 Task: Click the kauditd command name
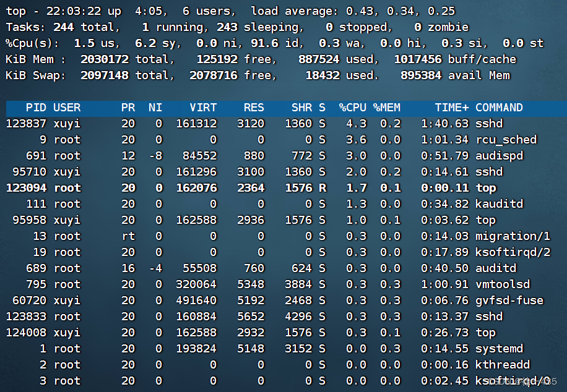(499, 204)
